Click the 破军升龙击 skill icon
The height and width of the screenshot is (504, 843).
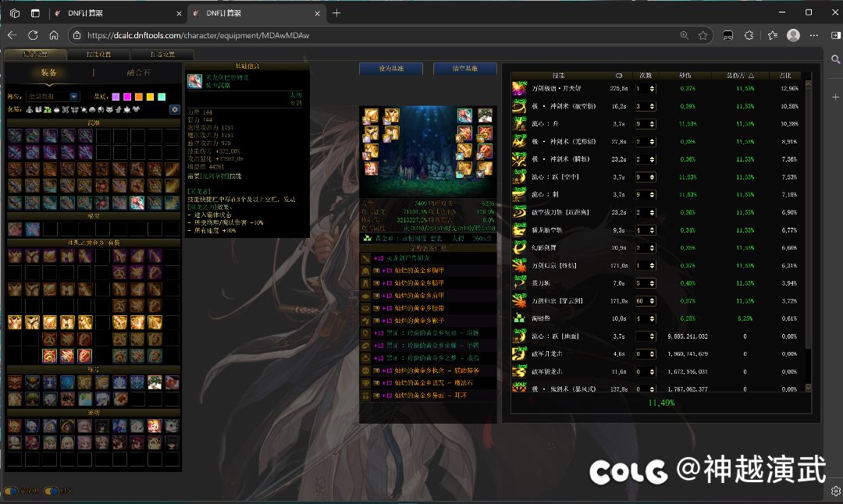519,353
